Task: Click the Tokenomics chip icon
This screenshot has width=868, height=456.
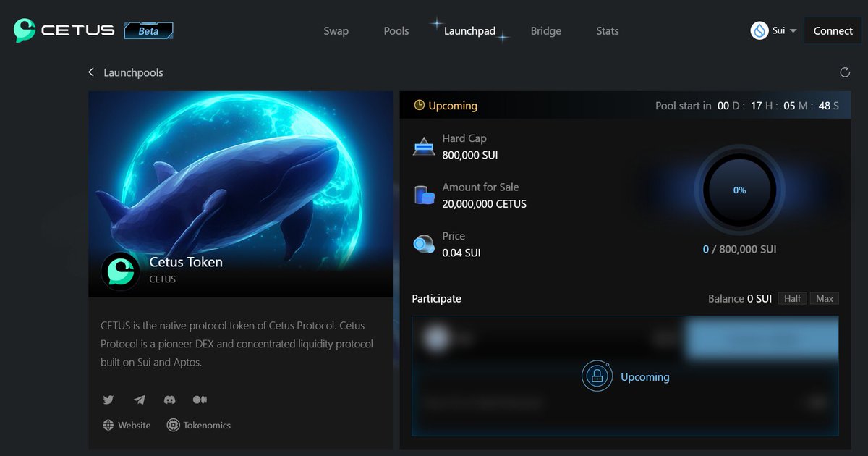Action: tap(173, 425)
